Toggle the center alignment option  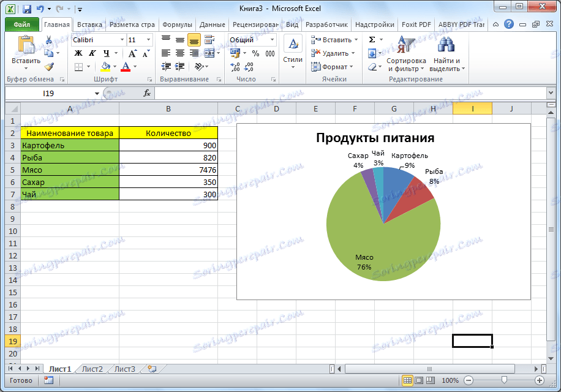coord(179,54)
